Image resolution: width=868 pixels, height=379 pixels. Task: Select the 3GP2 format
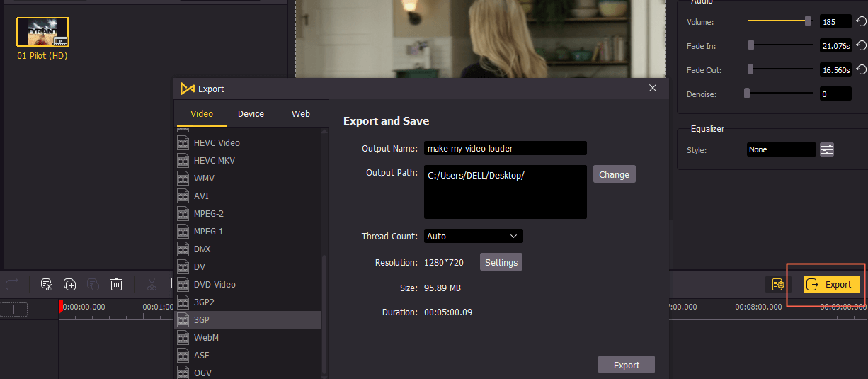tap(248, 302)
